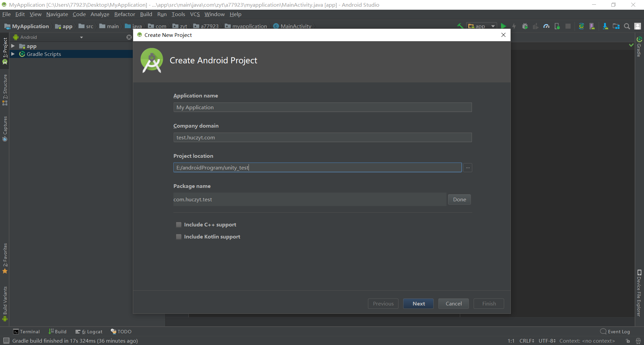Image resolution: width=644 pixels, height=345 pixels.
Task: Click the Project tool window tab
Action: tap(5, 51)
